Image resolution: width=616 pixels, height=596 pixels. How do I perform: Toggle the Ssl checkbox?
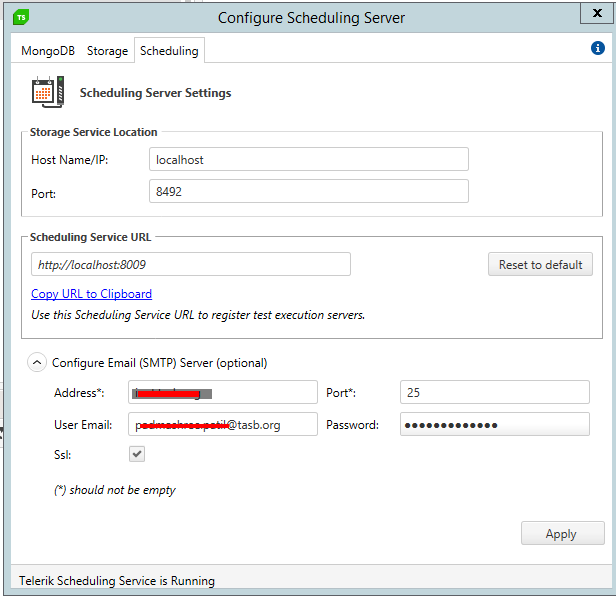tap(138, 454)
